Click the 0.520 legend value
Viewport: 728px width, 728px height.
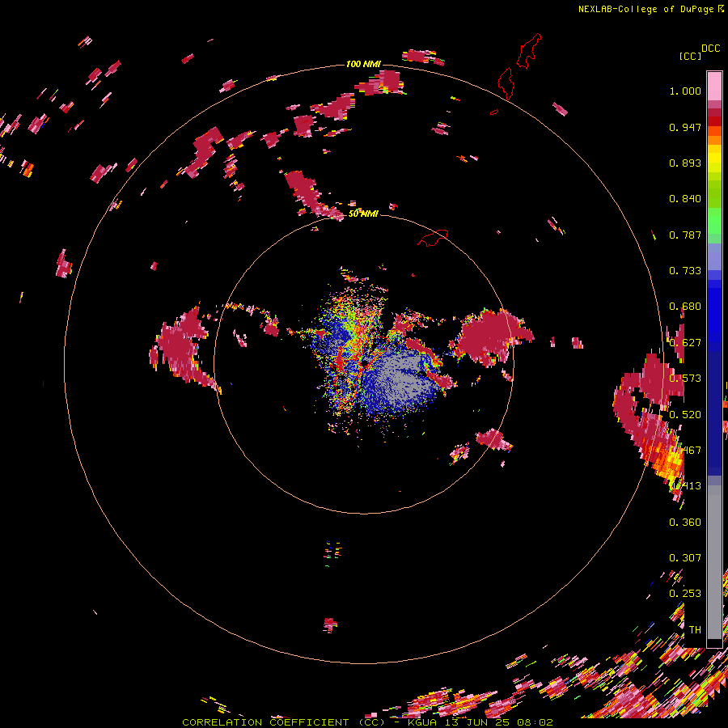[685, 415]
